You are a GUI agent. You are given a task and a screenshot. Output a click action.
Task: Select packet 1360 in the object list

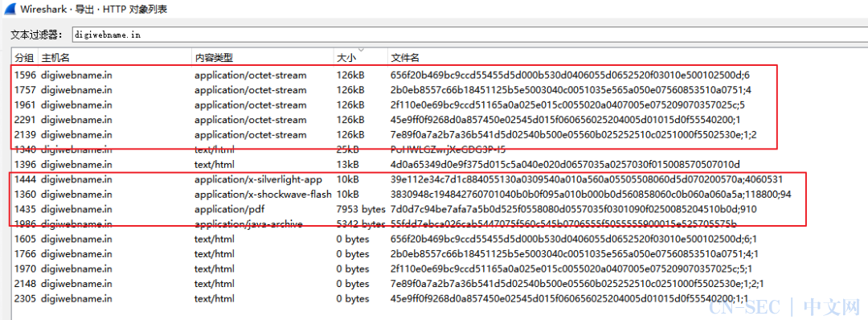click(x=24, y=195)
